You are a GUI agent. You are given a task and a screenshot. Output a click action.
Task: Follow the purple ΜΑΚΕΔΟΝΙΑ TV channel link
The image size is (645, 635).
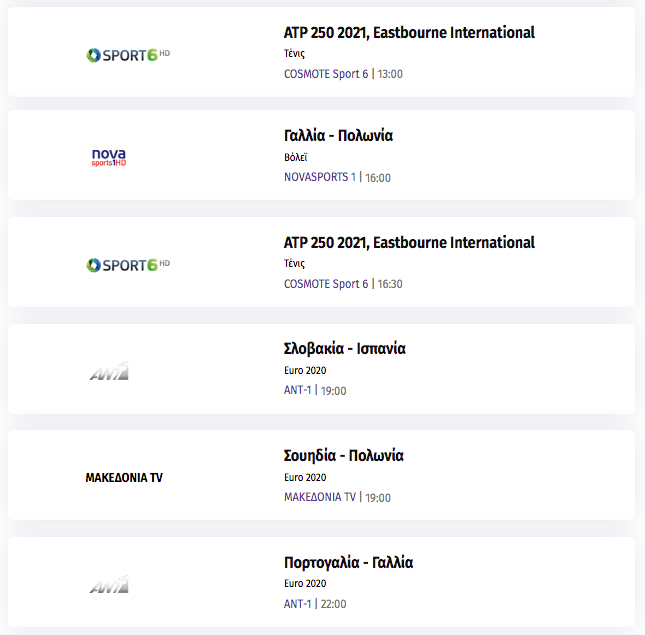coord(320,497)
